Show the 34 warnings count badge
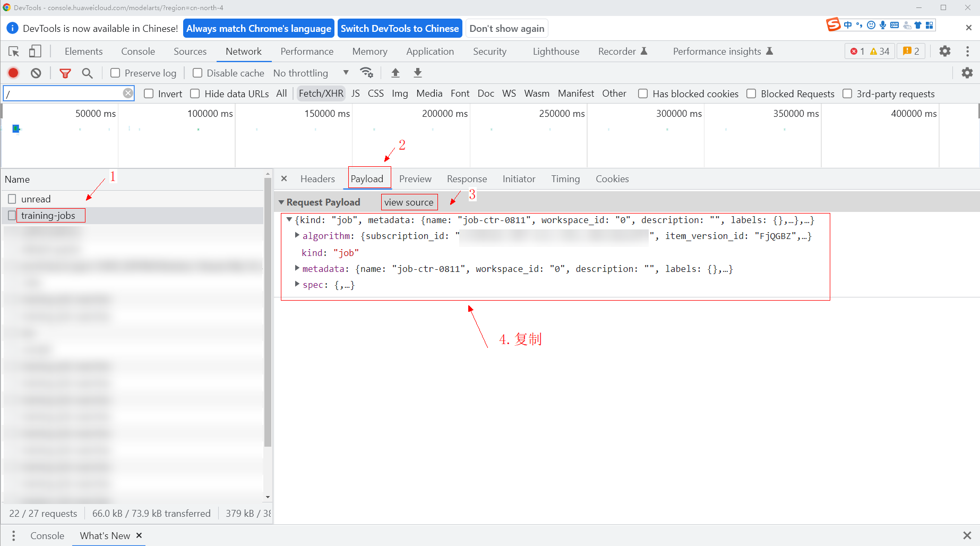Screen dimensions: 980x546 pos(880,51)
